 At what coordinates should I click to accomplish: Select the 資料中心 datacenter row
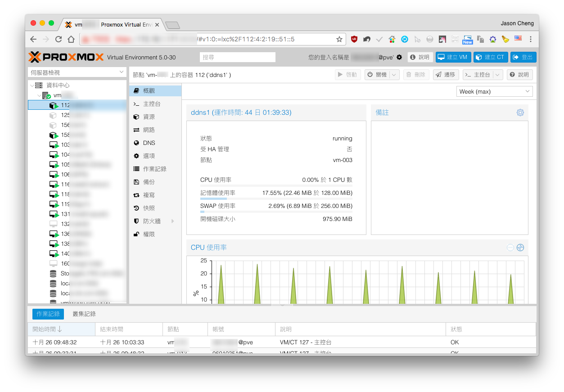tap(77, 85)
